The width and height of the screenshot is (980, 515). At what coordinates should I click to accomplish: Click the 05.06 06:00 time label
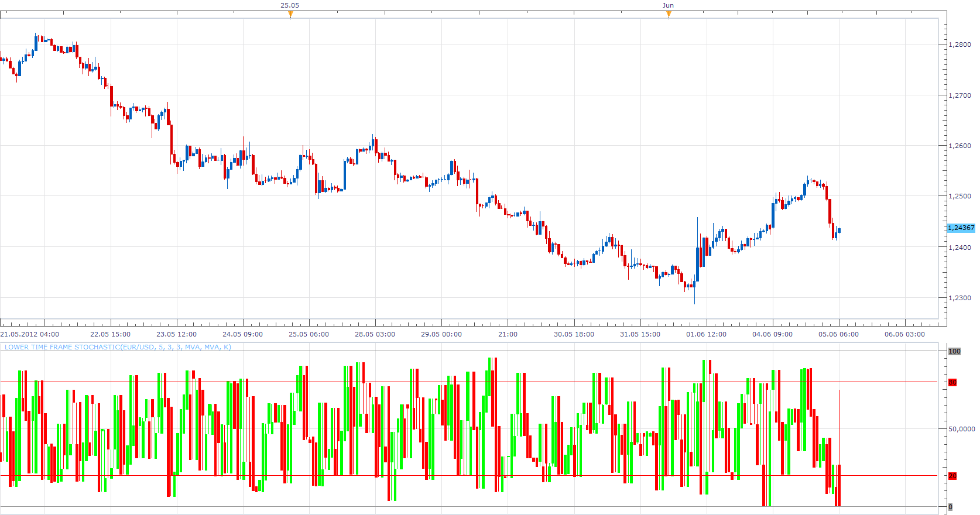point(838,334)
